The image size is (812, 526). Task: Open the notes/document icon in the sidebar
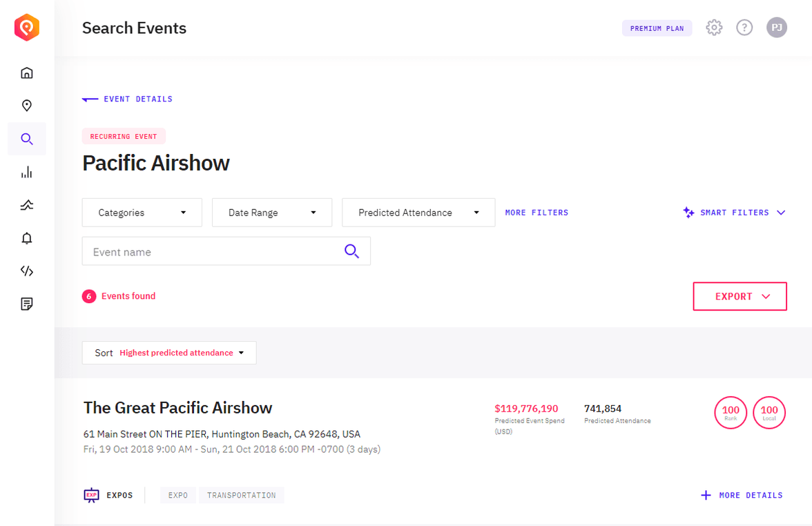point(26,304)
